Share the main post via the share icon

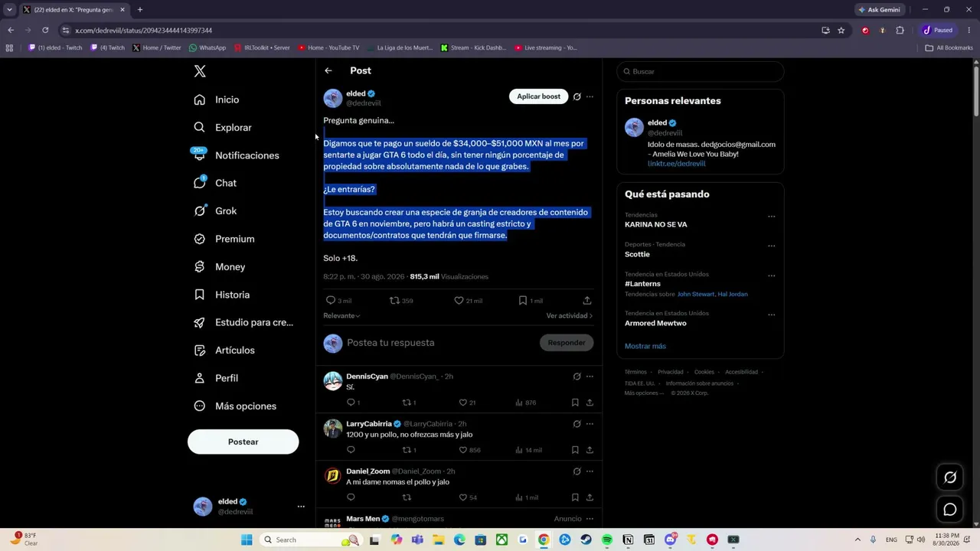tap(587, 301)
